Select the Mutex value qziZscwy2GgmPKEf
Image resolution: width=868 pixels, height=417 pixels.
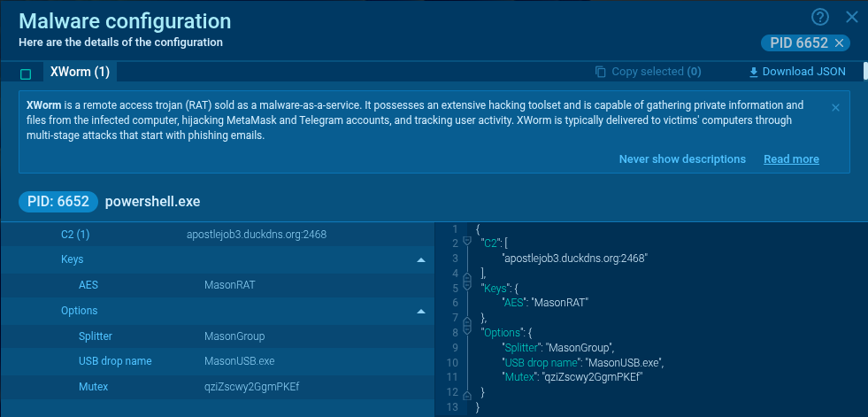coord(251,387)
